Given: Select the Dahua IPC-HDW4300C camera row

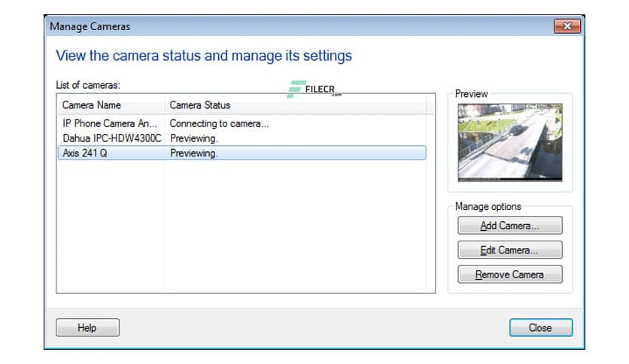Looking at the screenshot, I should pos(242,138).
